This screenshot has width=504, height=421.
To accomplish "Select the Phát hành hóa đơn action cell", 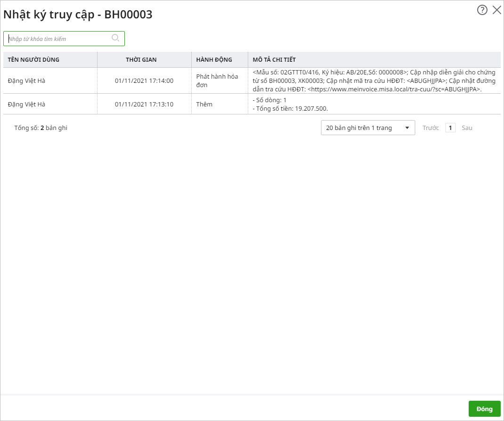I will tap(217, 81).
